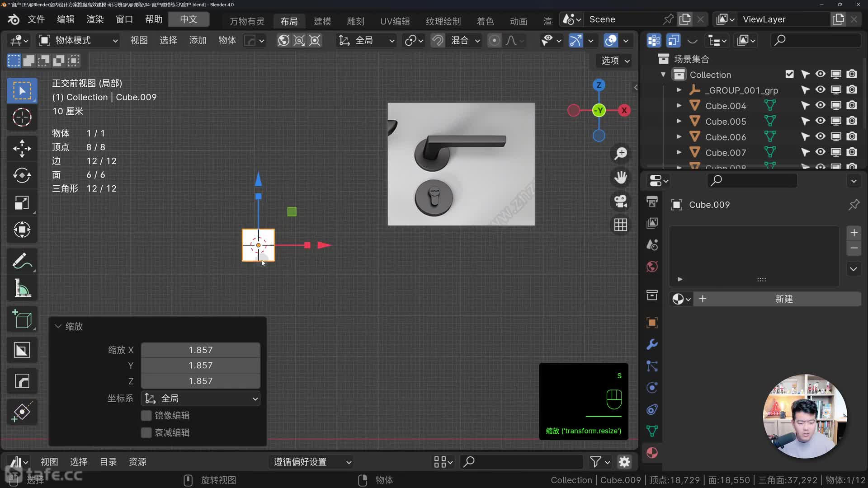
Task: Toggle camera view in viewport
Action: pyautogui.click(x=621, y=201)
